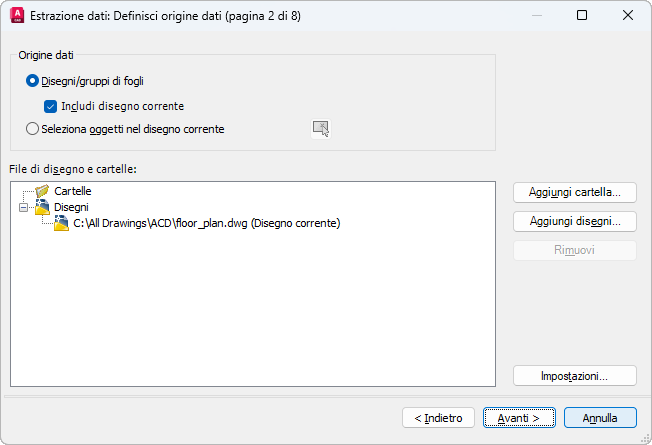This screenshot has width=652, height=445.
Task: Cancel the wizard with Annulla
Action: pyautogui.click(x=600, y=417)
